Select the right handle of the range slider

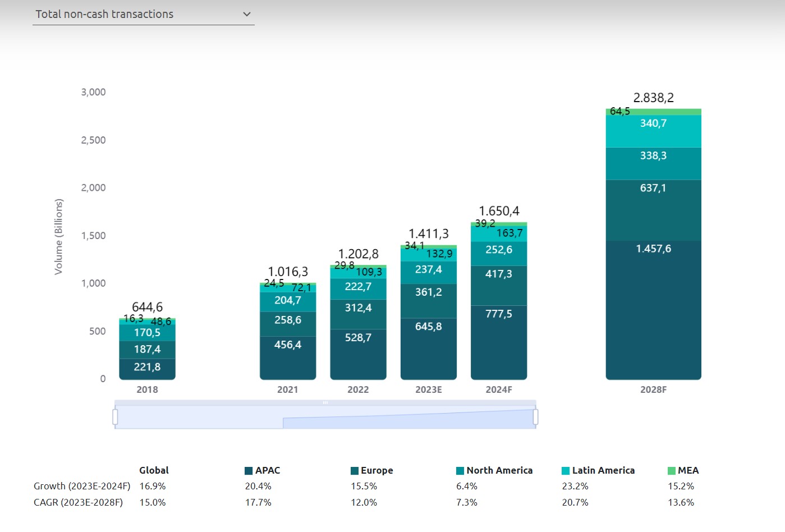pos(536,417)
